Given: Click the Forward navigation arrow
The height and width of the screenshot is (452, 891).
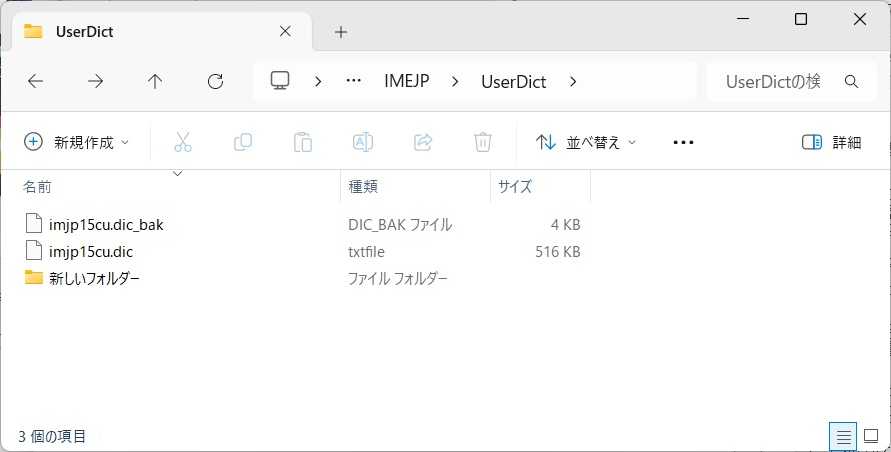Looking at the screenshot, I should [95, 82].
